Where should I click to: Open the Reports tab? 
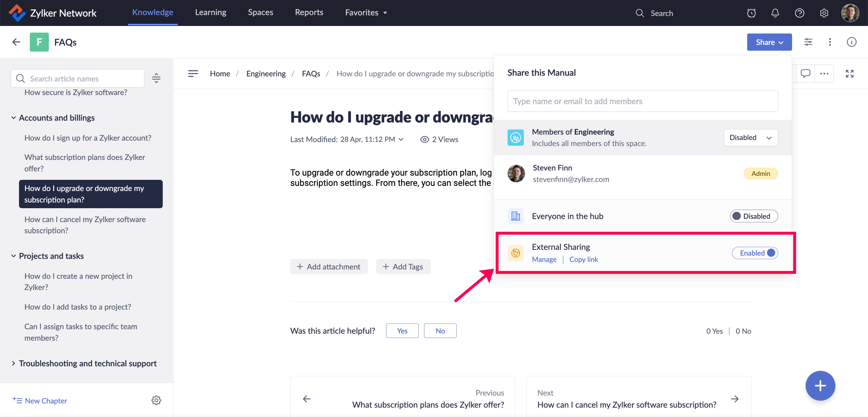309,12
